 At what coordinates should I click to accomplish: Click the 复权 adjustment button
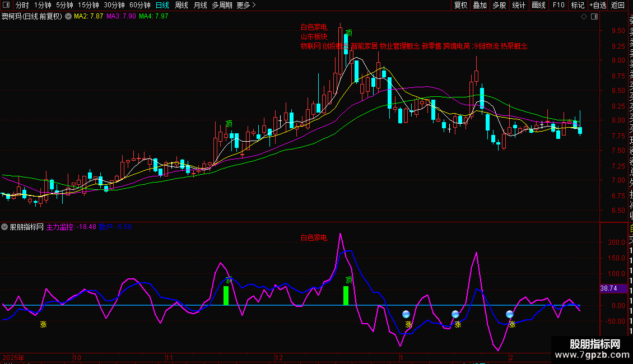pos(460,5)
